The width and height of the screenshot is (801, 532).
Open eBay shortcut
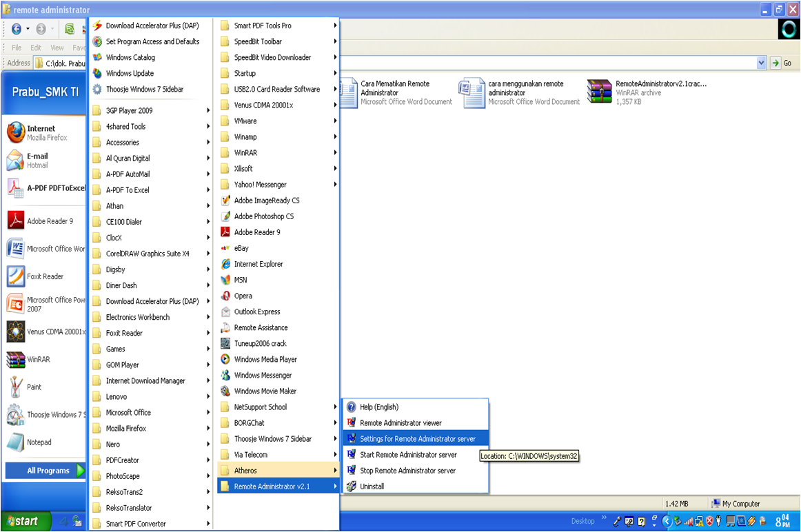point(278,248)
